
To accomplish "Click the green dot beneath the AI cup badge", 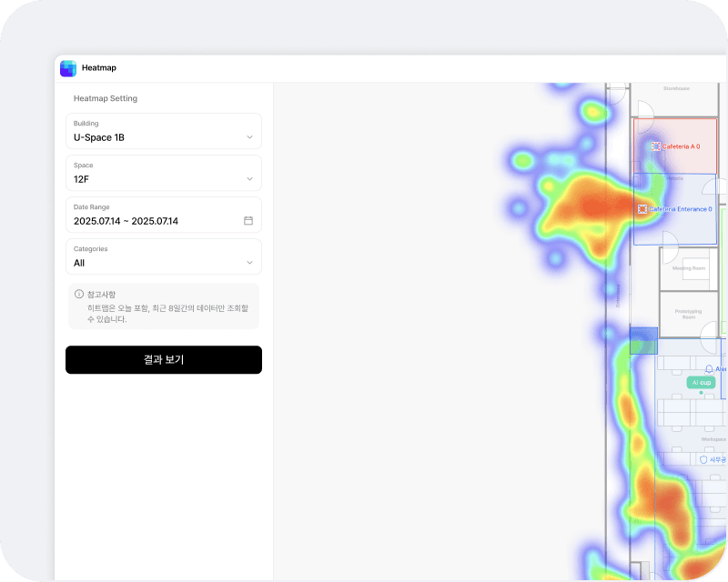I will 701,392.
